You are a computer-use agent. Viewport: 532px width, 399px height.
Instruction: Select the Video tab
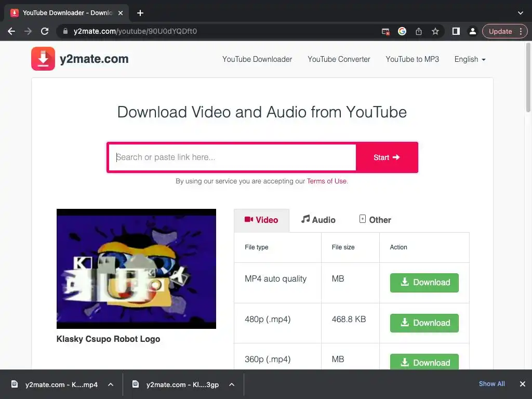[x=261, y=220]
